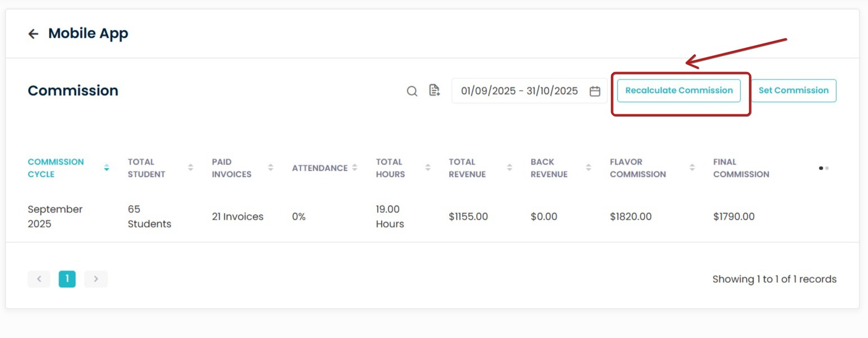This screenshot has width=868, height=338.
Task: Click the Set Commission button
Action: tap(793, 91)
